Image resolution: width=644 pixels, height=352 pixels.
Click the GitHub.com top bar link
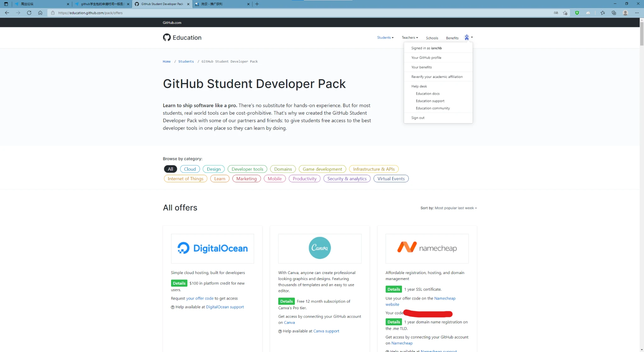172,23
